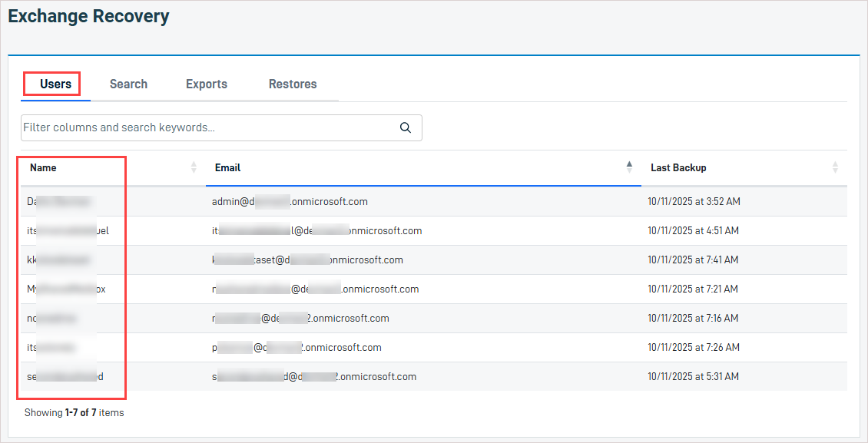Select the row backed up at 7:21 AM

click(434, 289)
